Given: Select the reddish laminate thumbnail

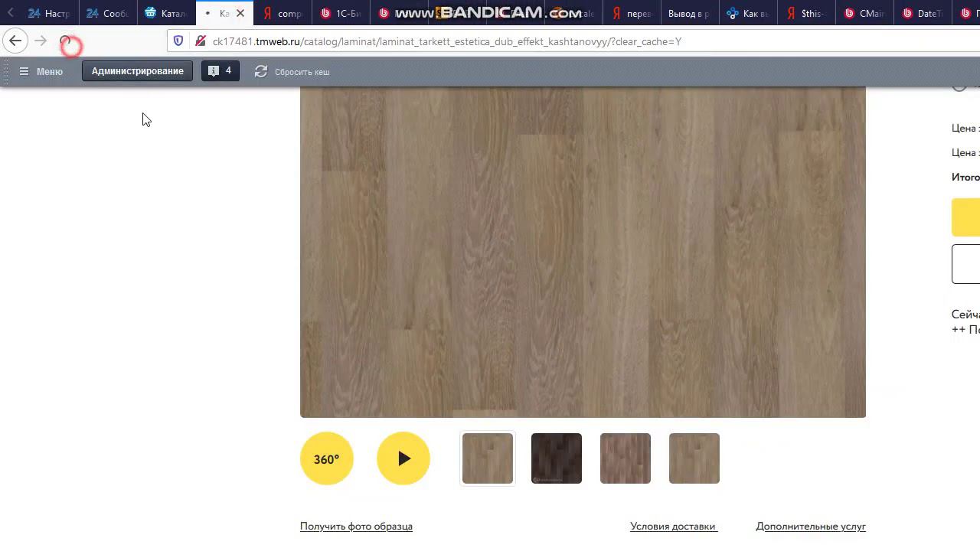Looking at the screenshot, I should (626, 458).
